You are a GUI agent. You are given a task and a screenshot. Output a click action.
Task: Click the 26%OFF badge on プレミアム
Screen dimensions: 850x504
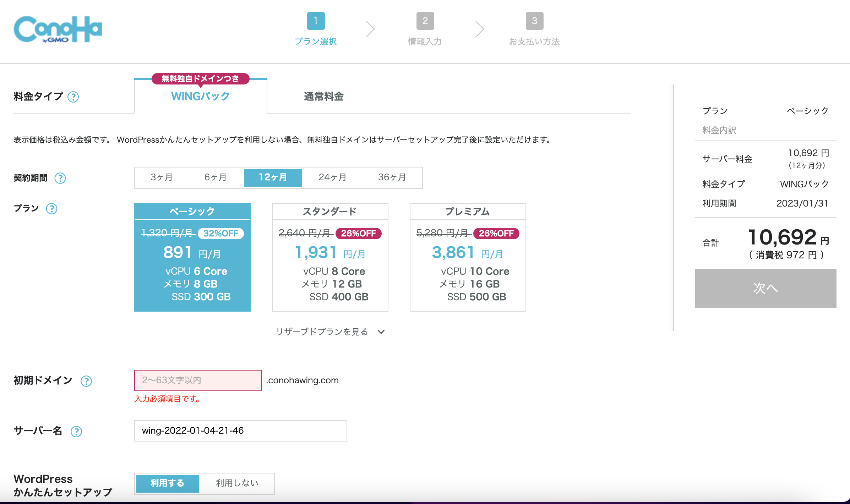496,234
